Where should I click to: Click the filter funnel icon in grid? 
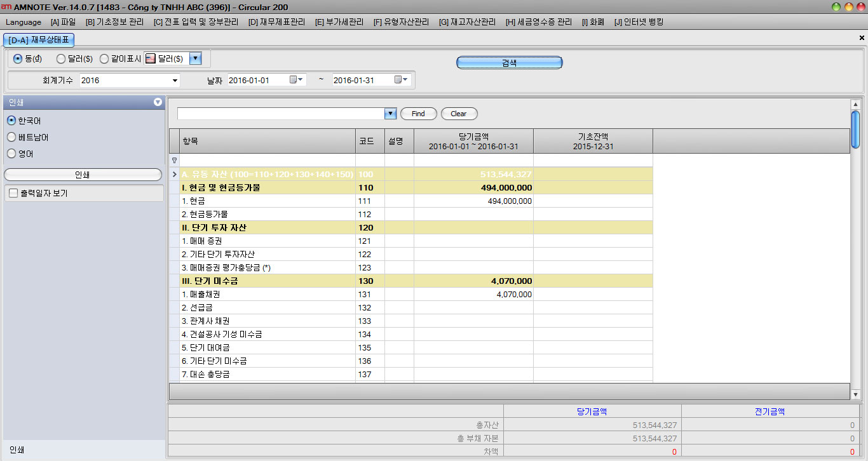(x=175, y=161)
